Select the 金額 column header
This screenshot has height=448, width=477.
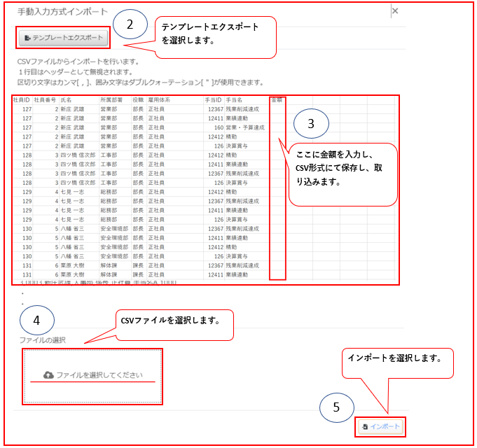(x=277, y=100)
